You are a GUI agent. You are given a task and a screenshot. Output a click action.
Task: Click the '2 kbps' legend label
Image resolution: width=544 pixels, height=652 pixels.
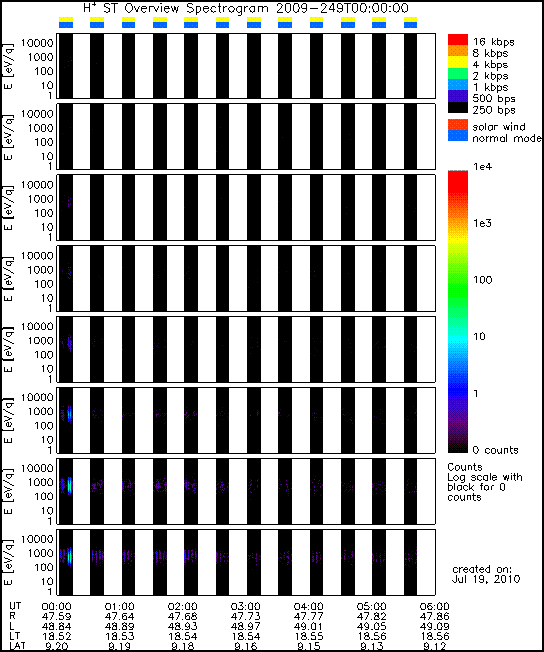[x=490, y=76]
